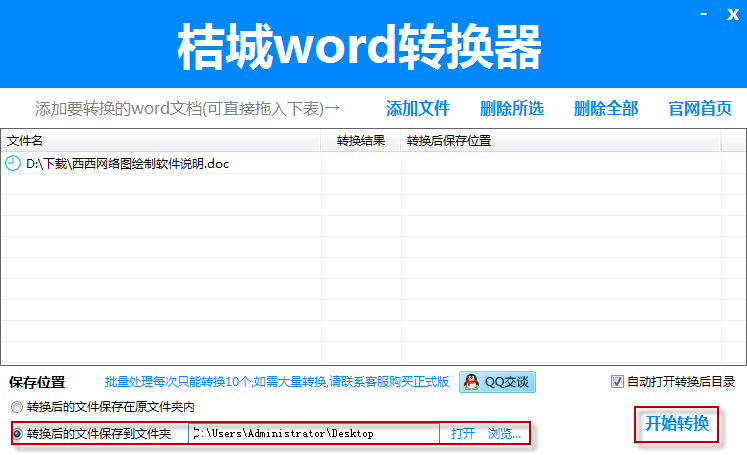Image resolution: width=747 pixels, height=455 pixels.
Task: Click the 文件名 column header
Action: (160, 141)
